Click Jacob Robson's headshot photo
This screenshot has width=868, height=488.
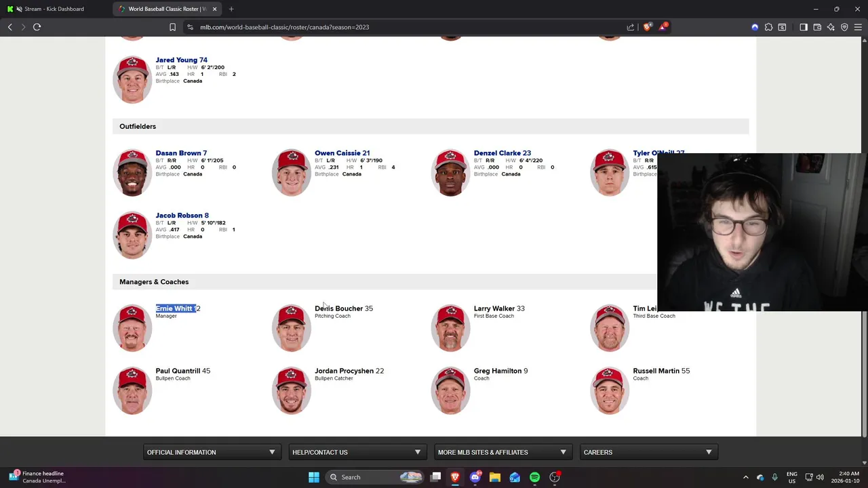pyautogui.click(x=132, y=235)
